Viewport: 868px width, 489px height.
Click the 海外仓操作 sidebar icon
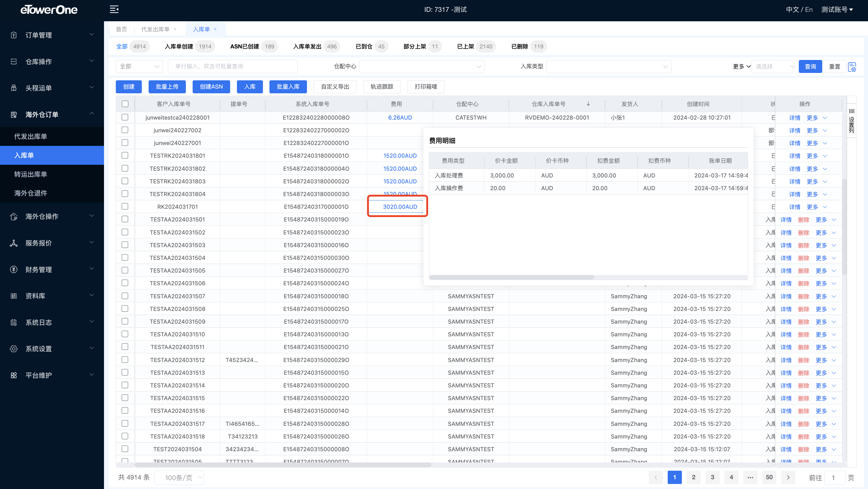coord(14,216)
